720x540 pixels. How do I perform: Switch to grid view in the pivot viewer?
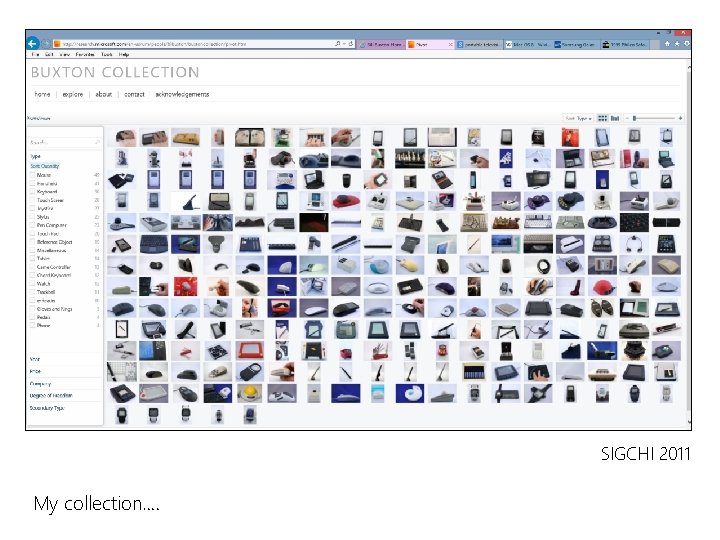[602, 118]
